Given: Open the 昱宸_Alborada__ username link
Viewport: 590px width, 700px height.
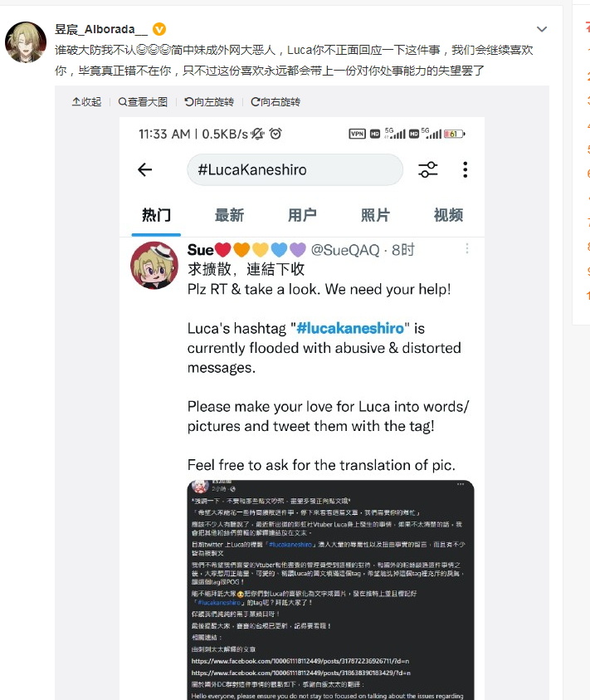Looking at the screenshot, I should pyautogui.click(x=101, y=29).
